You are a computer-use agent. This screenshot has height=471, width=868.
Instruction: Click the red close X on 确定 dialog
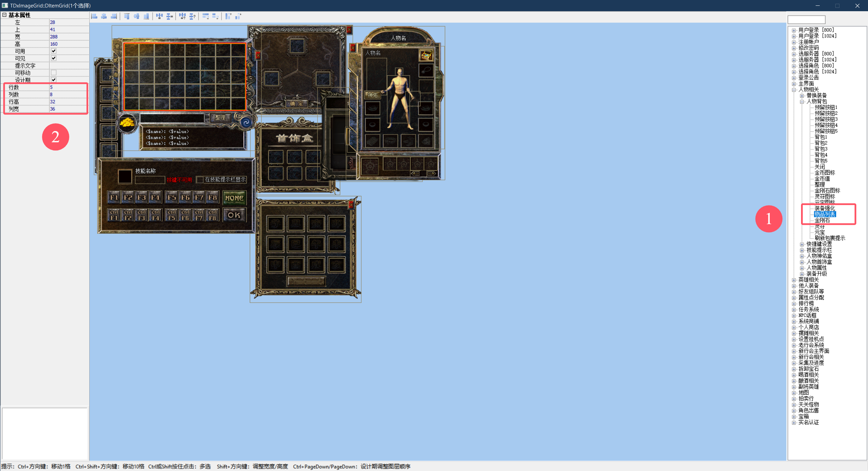click(349, 30)
